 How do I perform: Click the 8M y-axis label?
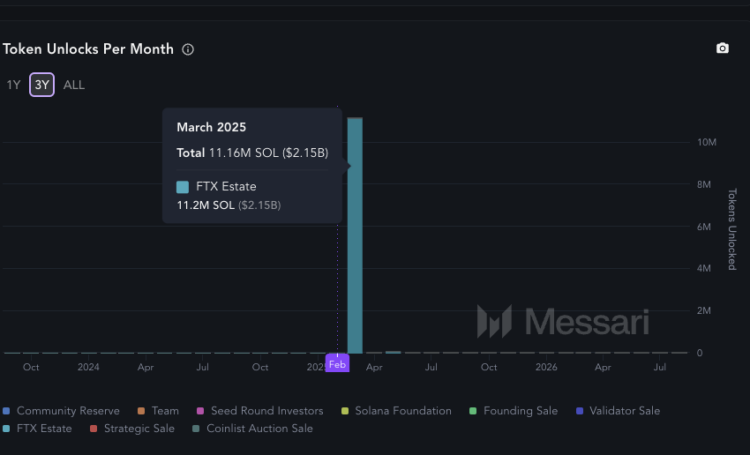click(704, 185)
